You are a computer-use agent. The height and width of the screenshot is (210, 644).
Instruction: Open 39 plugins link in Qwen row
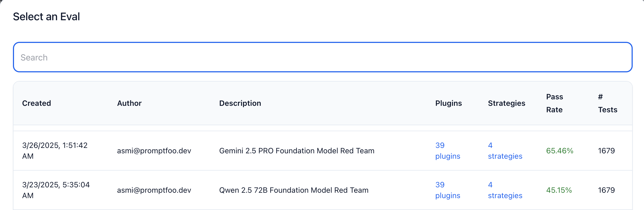[x=448, y=190]
